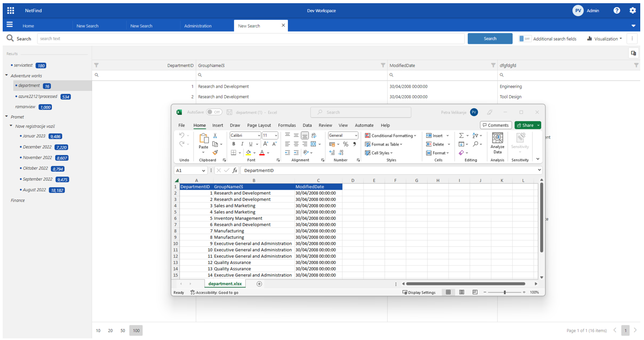Switch to Page Layout view in status bar
Screen dimensions: 644x340
[x=461, y=292]
